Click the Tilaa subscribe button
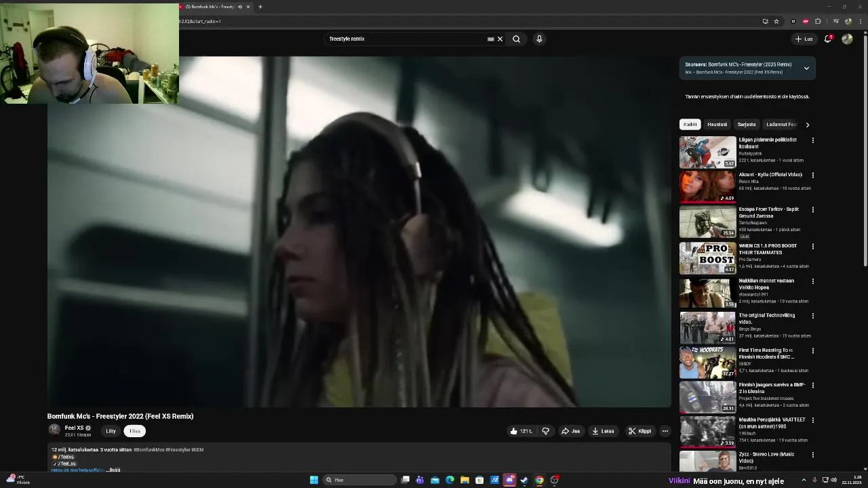This screenshot has width=868, height=488. point(134,431)
